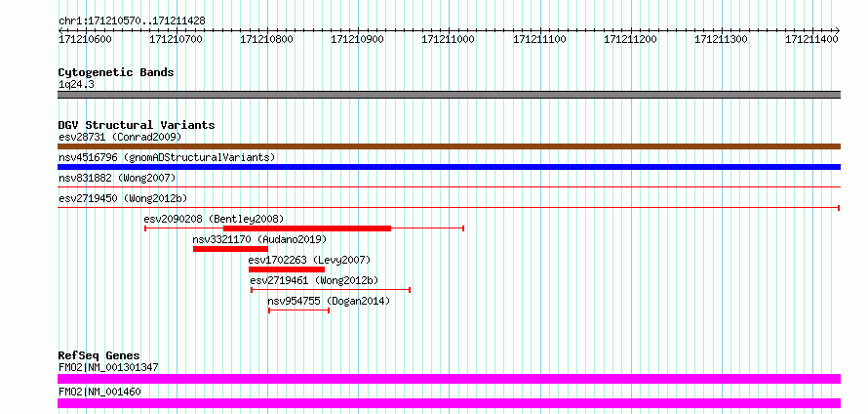Click the 171210700 ruler position
This screenshot has height=414, width=868.
pos(176,39)
